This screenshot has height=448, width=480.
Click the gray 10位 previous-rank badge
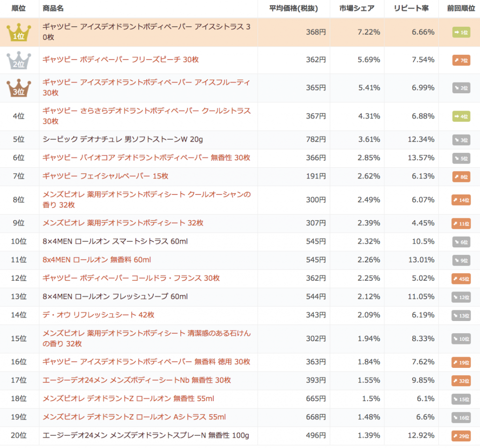461,339
